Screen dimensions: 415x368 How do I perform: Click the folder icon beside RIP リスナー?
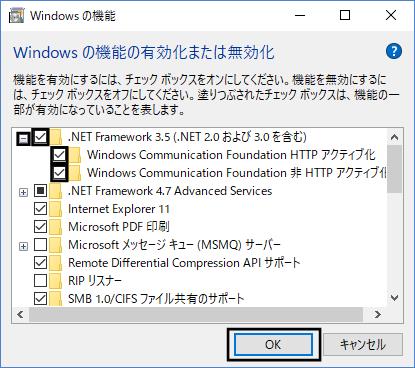56,281
